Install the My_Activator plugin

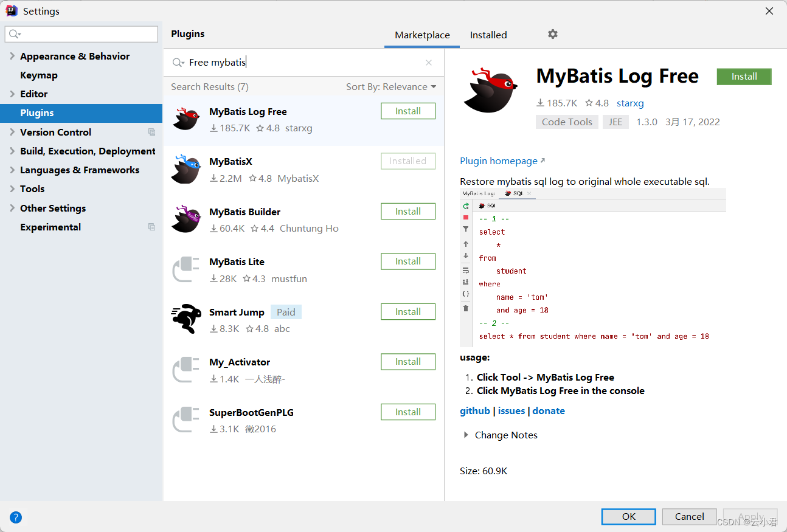click(408, 362)
